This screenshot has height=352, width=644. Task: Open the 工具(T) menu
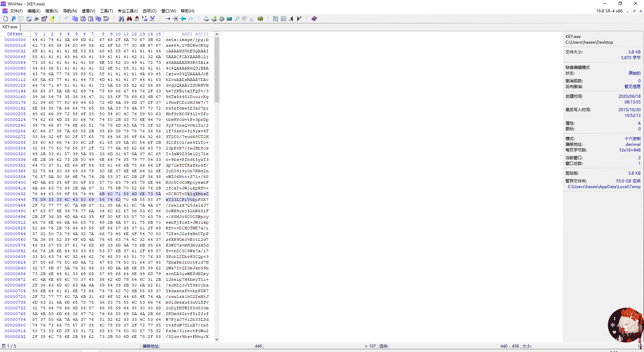[107, 11]
